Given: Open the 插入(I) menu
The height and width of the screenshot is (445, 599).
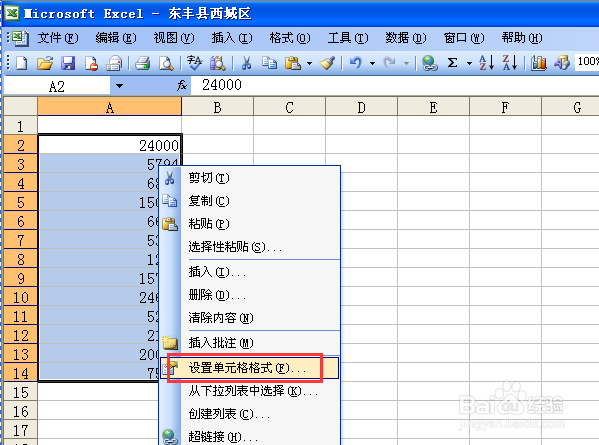Looking at the screenshot, I should click(232, 38).
